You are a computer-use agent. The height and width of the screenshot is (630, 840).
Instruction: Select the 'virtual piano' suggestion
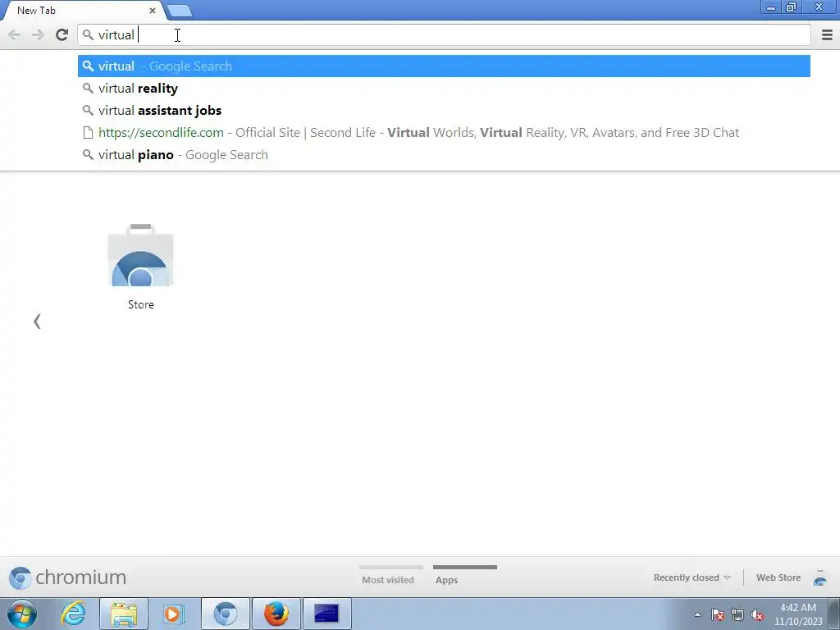click(x=444, y=155)
